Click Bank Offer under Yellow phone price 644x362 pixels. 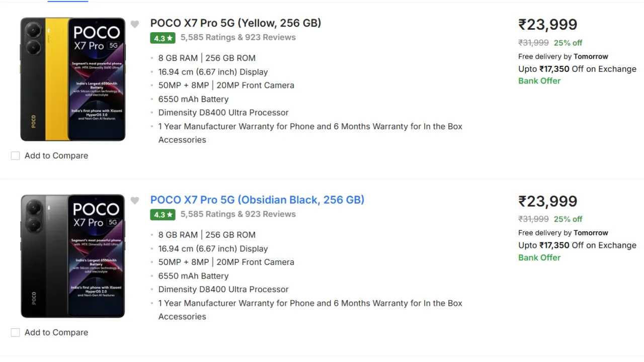pos(539,81)
